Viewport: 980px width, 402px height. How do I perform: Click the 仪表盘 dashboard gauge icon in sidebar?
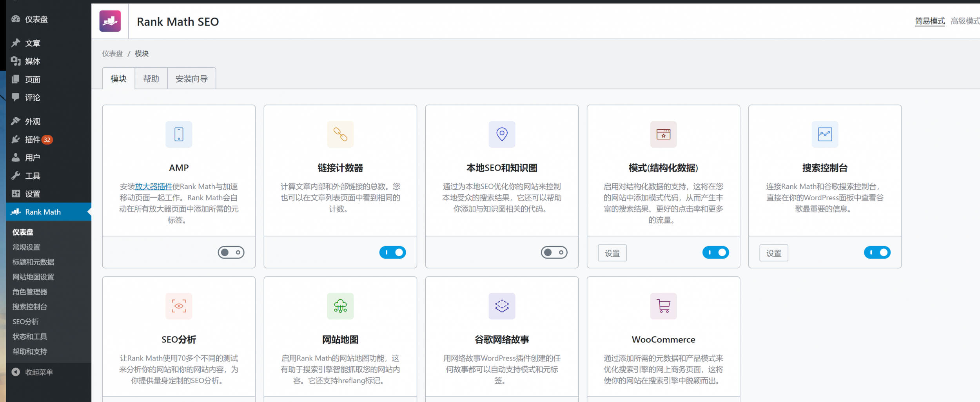pyautogui.click(x=16, y=19)
